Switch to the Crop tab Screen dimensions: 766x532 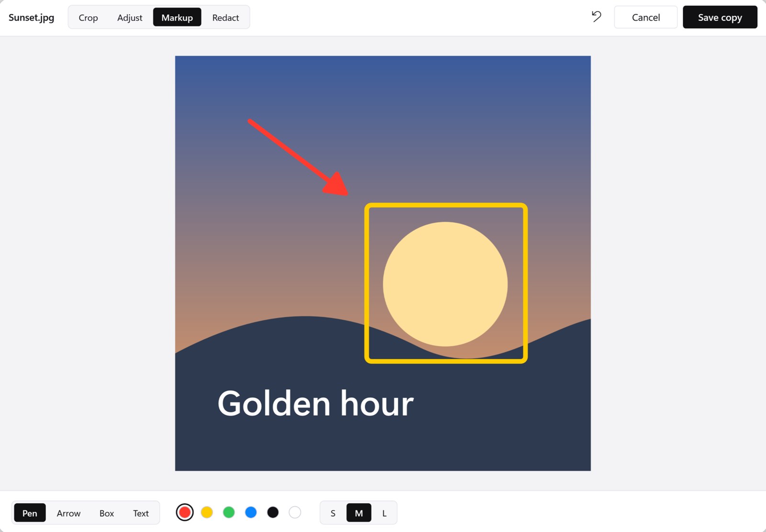coord(88,17)
